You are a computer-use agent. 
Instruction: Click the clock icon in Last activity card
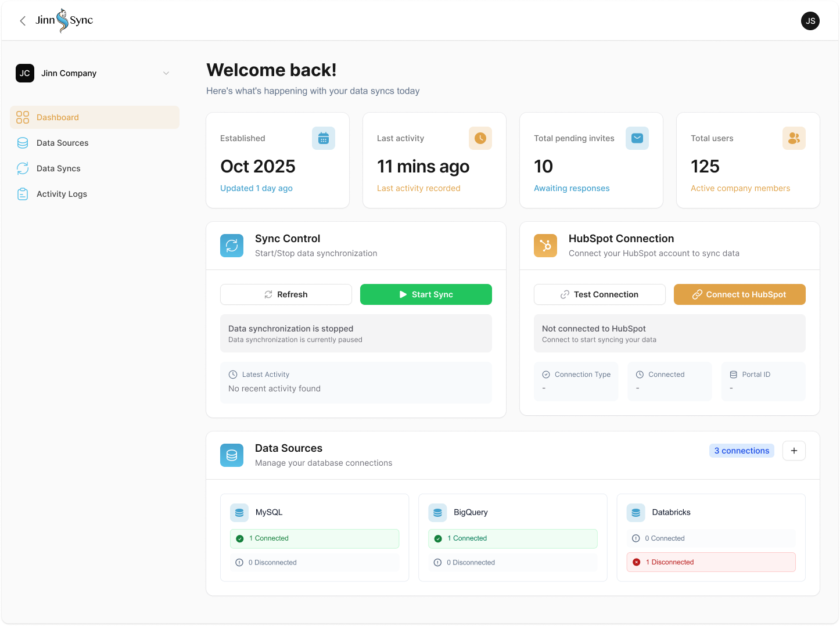point(480,138)
